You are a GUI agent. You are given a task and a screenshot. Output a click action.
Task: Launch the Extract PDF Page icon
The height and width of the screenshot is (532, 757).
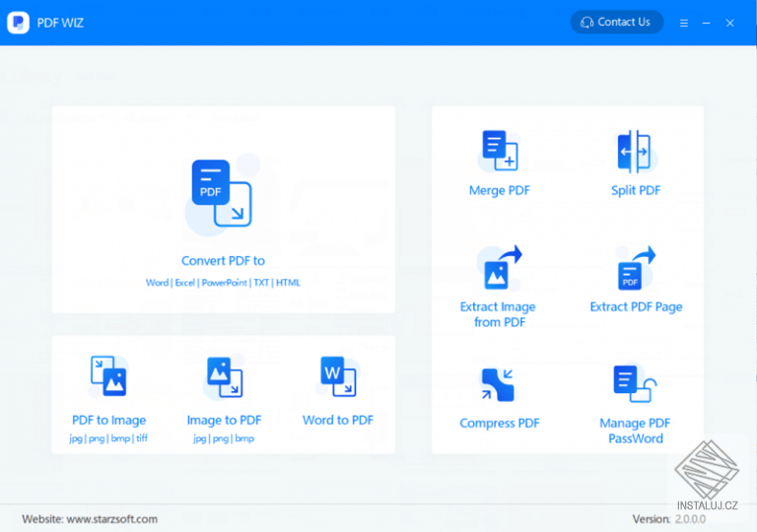tap(637, 268)
